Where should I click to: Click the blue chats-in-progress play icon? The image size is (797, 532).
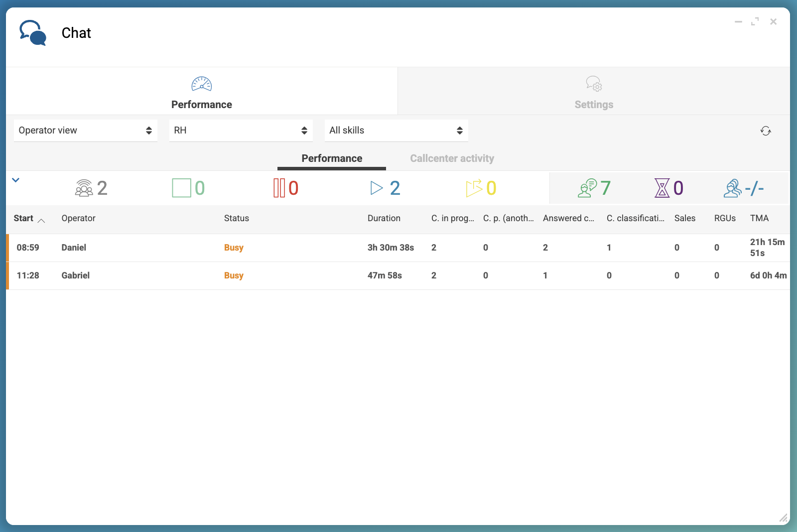tap(377, 188)
